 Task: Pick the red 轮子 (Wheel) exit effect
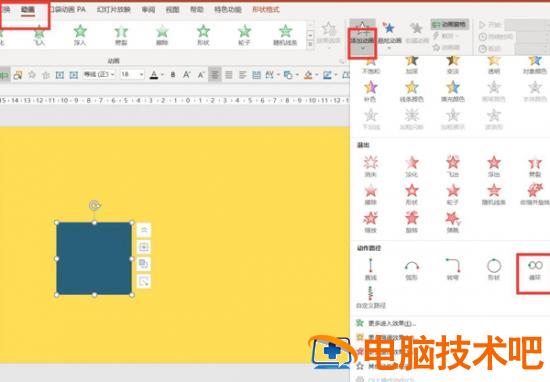(453, 194)
